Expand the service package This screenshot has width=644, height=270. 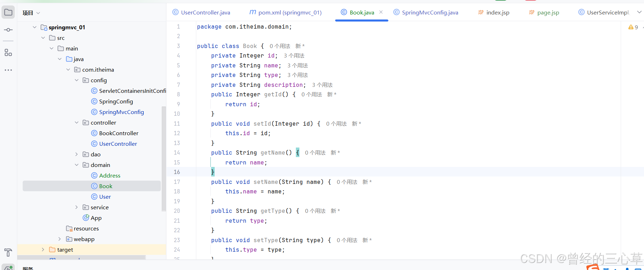click(77, 207)
